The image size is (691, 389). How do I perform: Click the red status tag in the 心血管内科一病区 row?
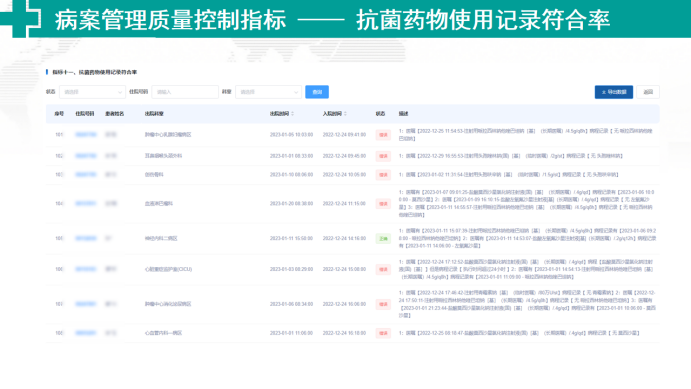point(383,333)
